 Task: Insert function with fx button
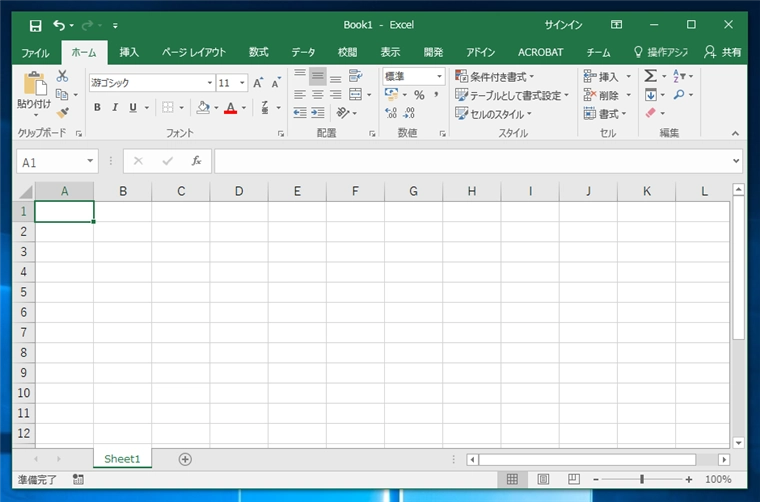coord(196,161)
